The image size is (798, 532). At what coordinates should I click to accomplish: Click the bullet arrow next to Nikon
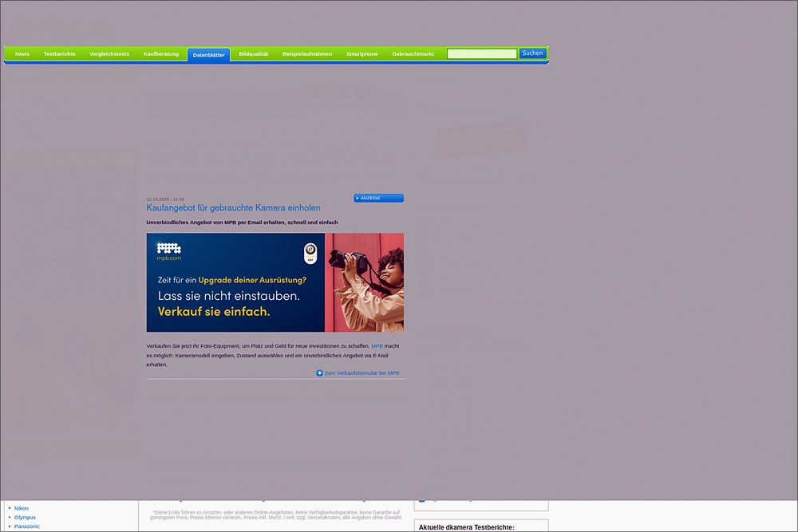(x=10, y=507)
